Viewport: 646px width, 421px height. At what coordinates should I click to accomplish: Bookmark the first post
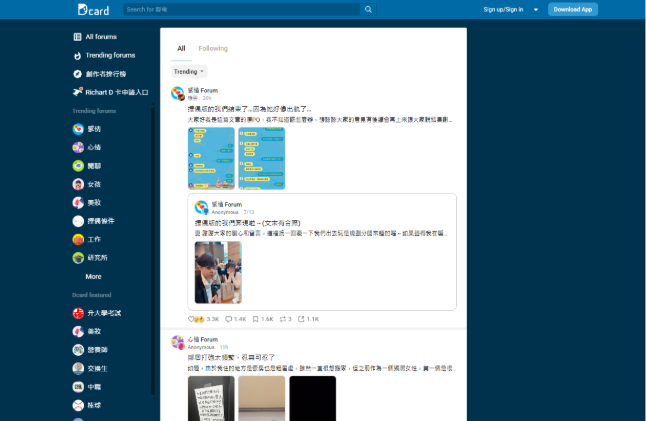click(x=256, y=319)
